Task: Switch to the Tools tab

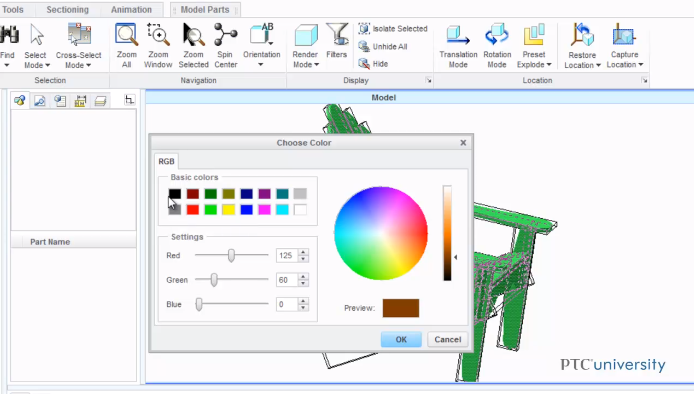Action: pos(13,9)
